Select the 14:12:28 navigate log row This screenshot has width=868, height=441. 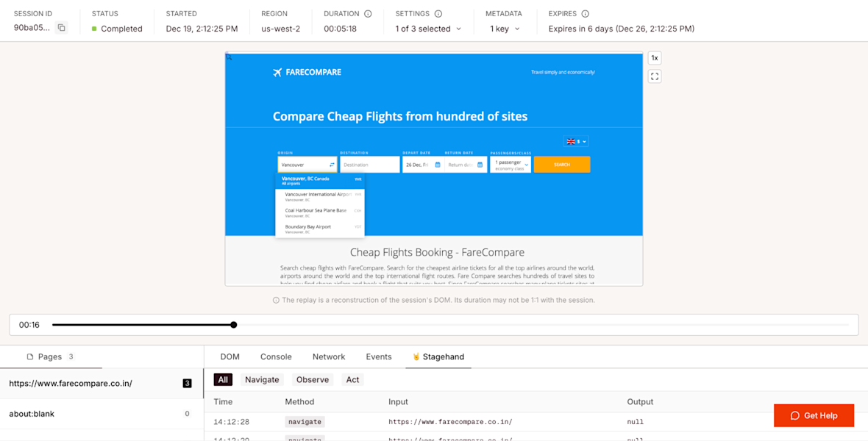(x=536, y=422)
